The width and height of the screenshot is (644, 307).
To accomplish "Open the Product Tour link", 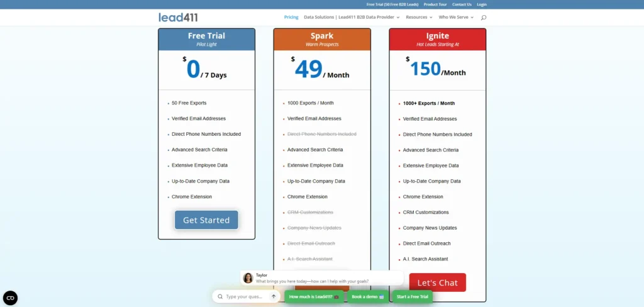I will click(435, 4).
